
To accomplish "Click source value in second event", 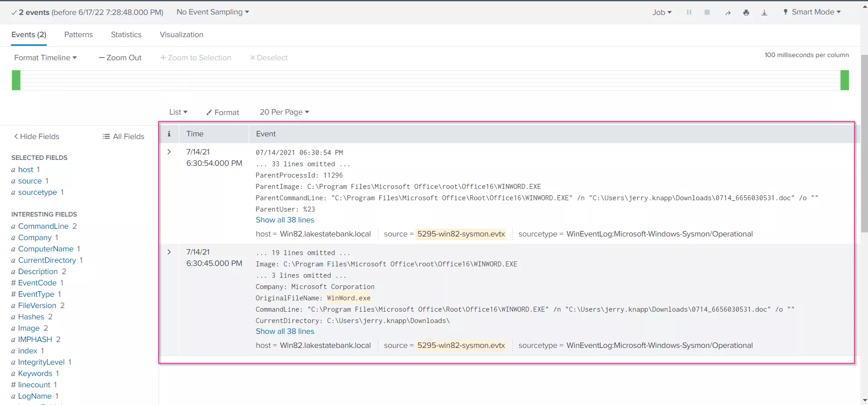I will 461,345.
